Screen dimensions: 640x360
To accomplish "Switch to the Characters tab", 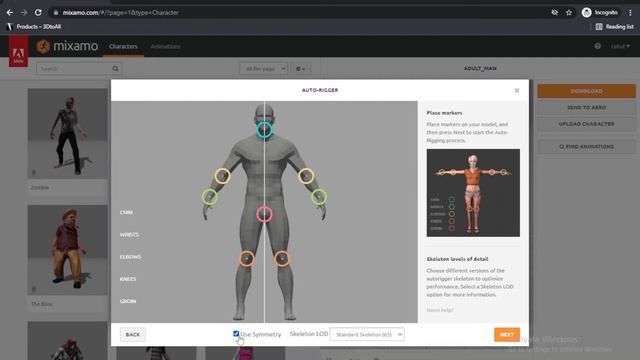I will tap(123, 47).
